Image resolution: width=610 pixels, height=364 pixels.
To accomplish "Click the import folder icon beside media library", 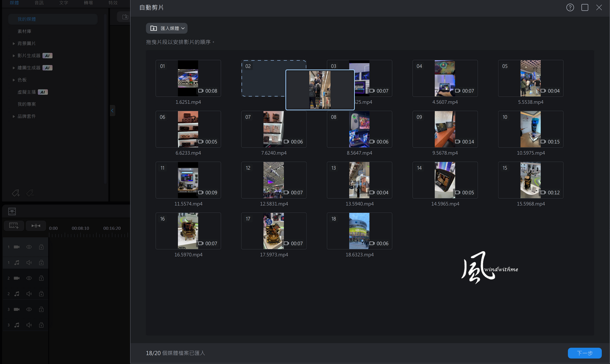I will click(x=125, y=17).
